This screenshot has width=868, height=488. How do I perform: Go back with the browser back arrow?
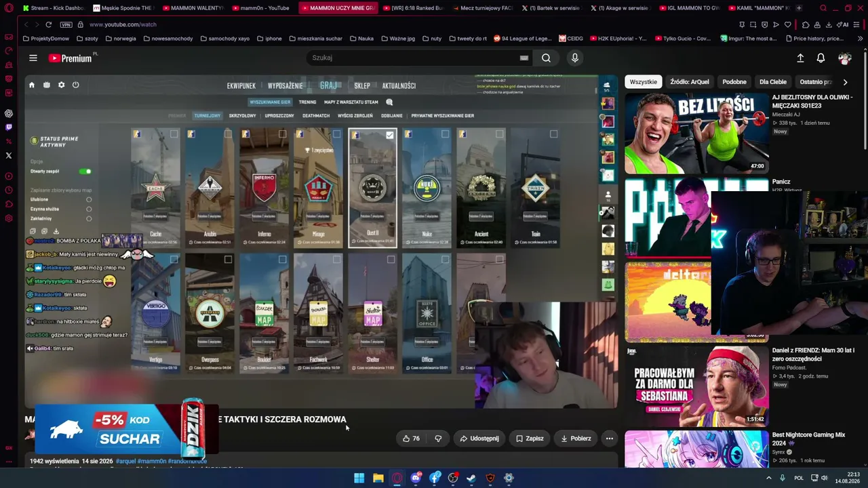point(26,24)
